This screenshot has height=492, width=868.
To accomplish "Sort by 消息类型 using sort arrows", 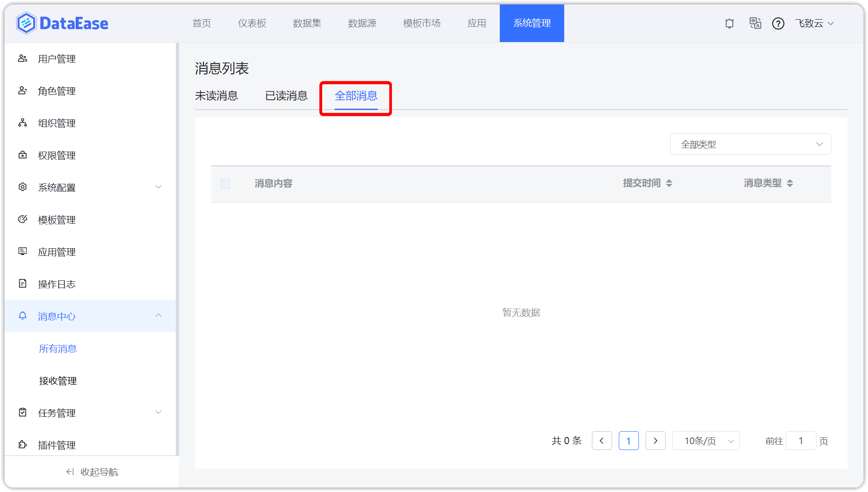I will tap(790, 183).
